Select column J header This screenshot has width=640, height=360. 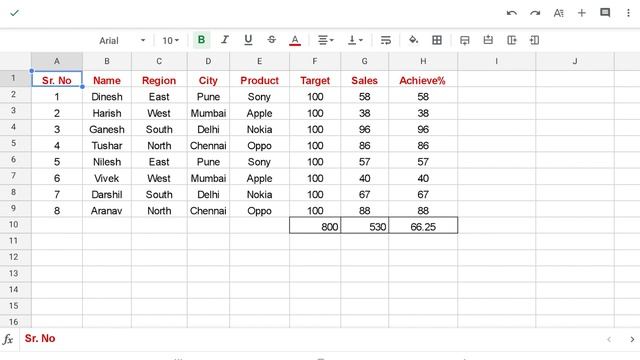[x=575, y=61]
